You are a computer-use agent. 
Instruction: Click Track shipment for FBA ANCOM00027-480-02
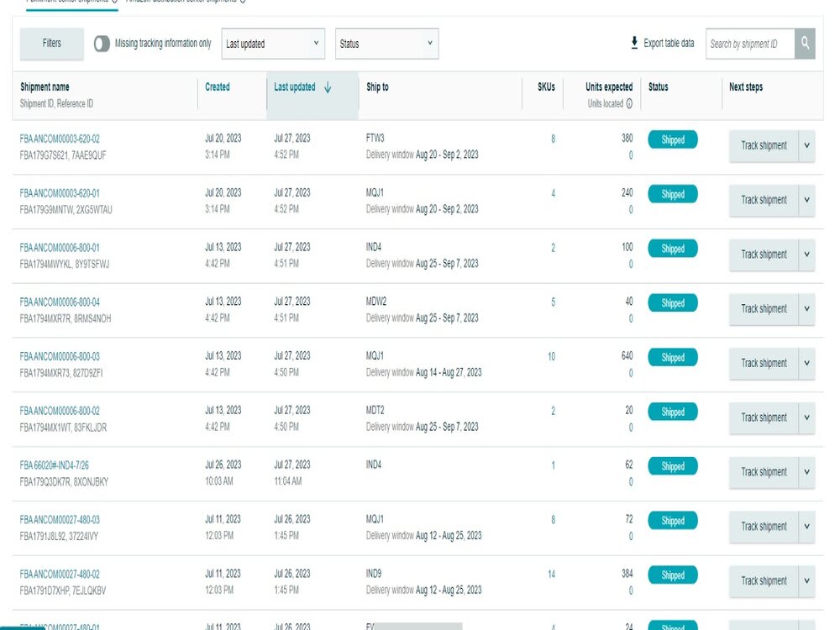pyautogui.click(x=764, y=580)
